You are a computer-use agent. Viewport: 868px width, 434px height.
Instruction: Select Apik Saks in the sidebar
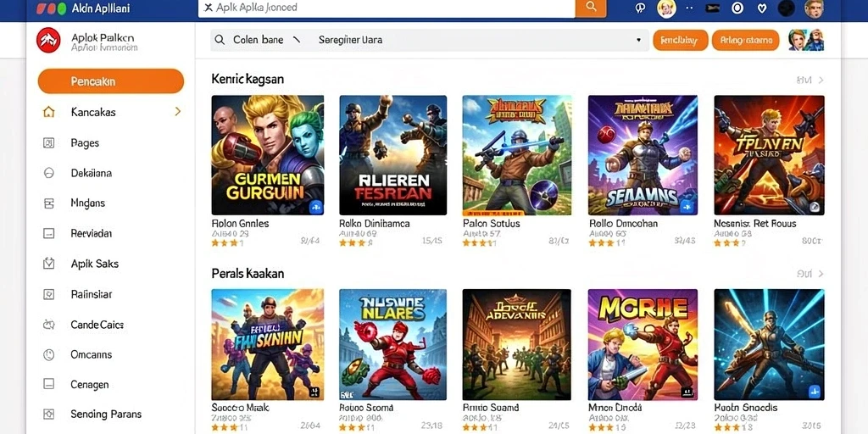tap(95, 264)
